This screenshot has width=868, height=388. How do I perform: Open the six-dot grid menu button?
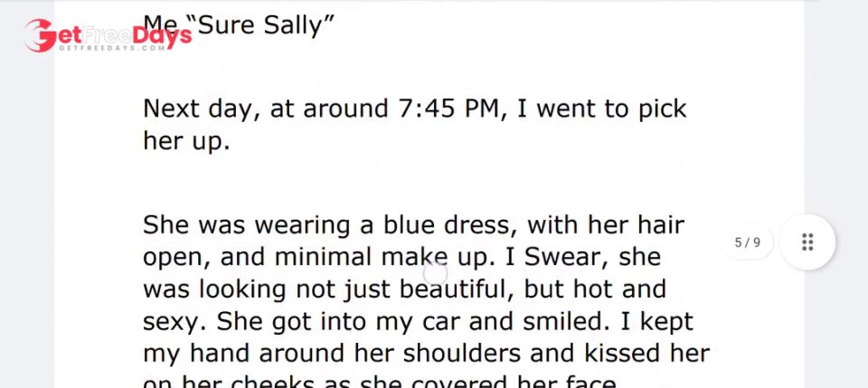tap(807, 241)
